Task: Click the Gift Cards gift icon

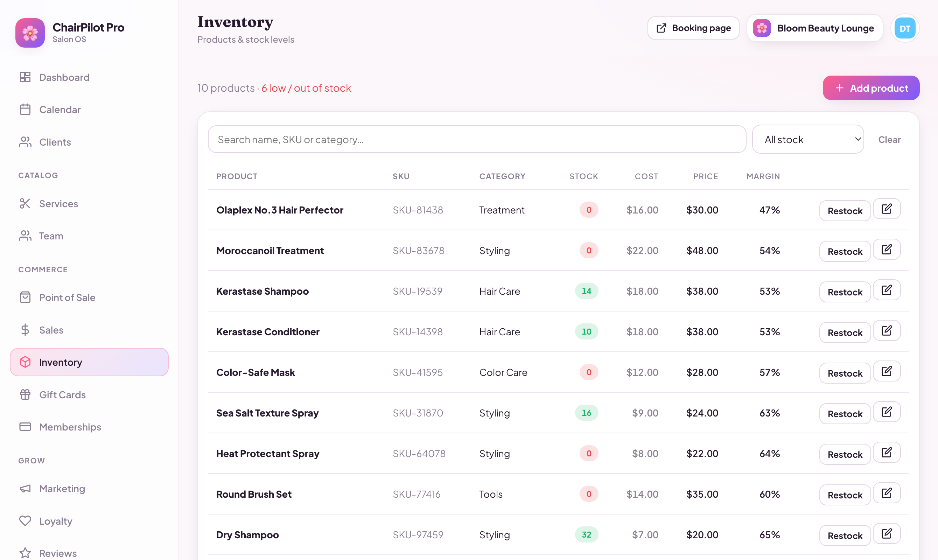Action: pyautogui.click(x=25, y=395)
